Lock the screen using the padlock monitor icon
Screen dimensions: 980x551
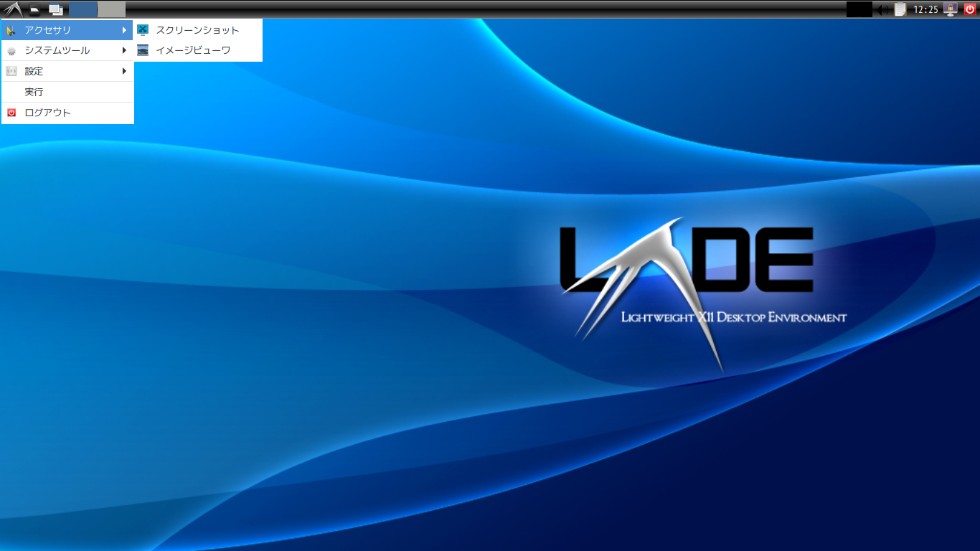(x=951, y=9)
